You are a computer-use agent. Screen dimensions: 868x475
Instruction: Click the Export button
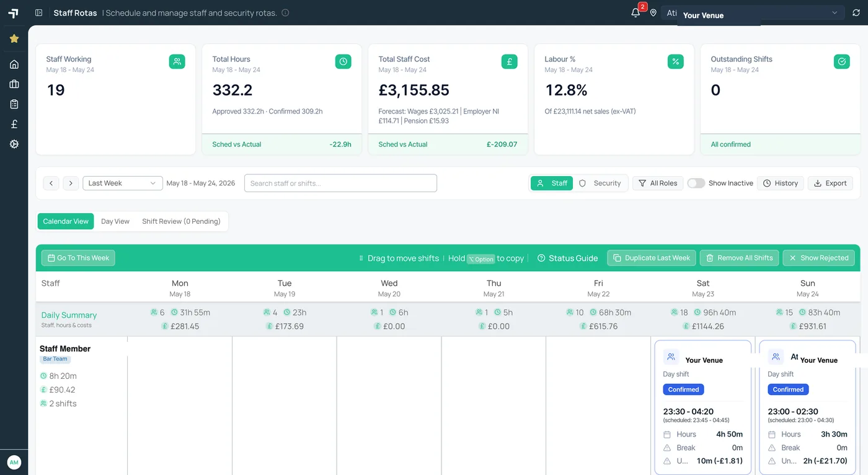tap(830, 183)
